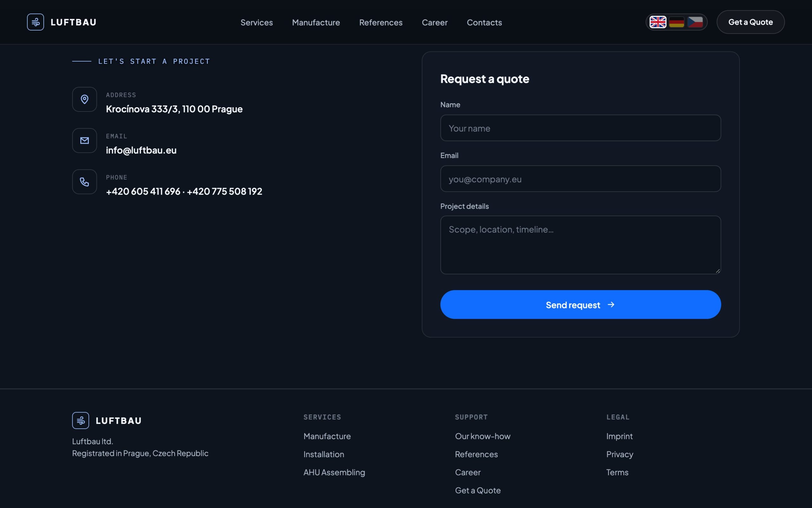Click the Krocínova 333/3 address text

(174, 109)
